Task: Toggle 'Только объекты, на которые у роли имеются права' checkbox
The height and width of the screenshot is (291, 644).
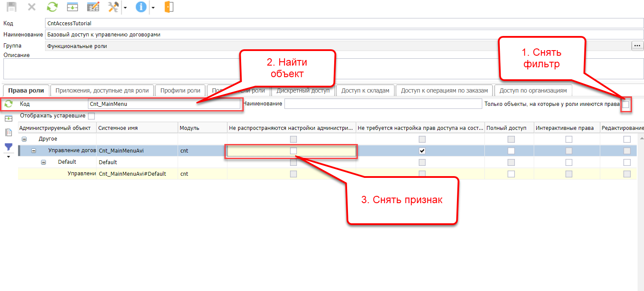Action: [x=626, y=104]
